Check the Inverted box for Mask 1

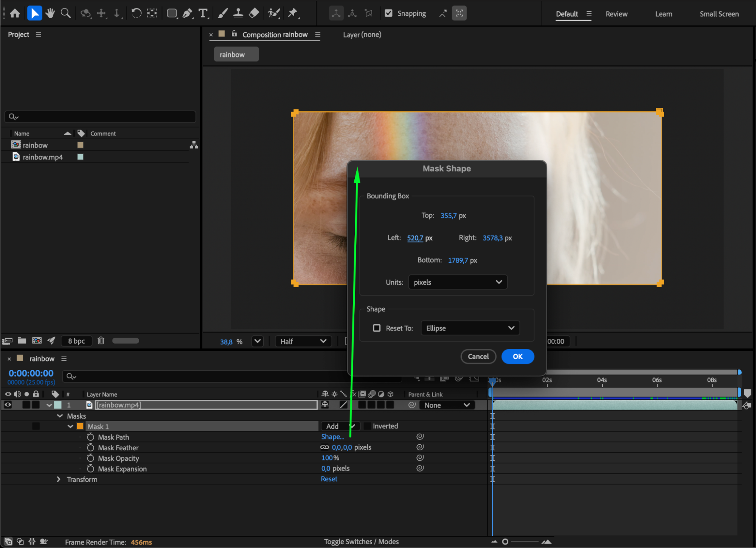pos(367,426)
